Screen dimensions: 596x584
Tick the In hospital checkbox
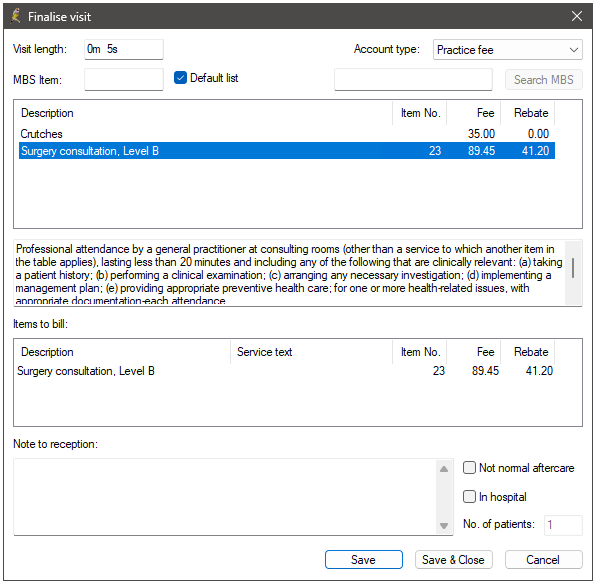(469, 496)
